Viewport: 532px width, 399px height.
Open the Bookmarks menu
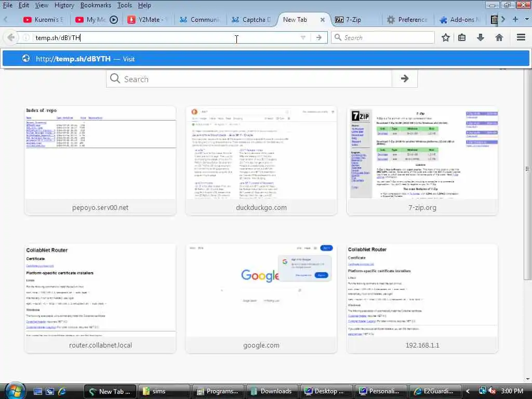point(96,5)
